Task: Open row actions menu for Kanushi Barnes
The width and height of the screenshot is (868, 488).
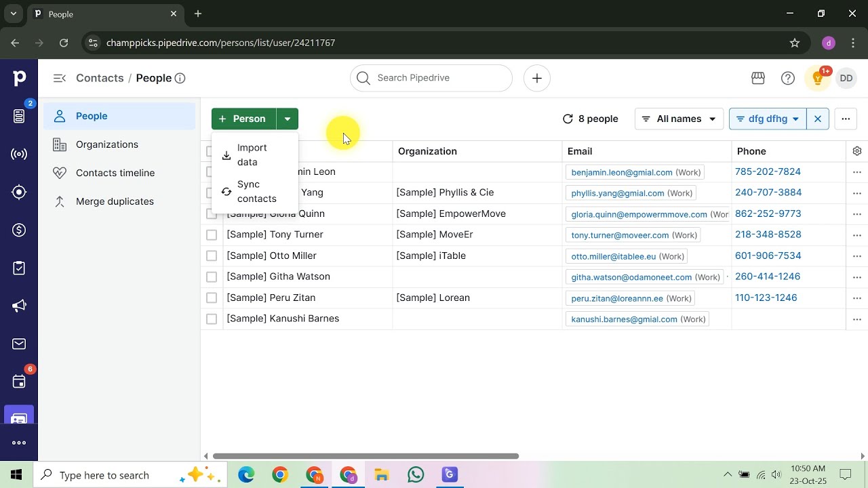Action: click(857, 319)
